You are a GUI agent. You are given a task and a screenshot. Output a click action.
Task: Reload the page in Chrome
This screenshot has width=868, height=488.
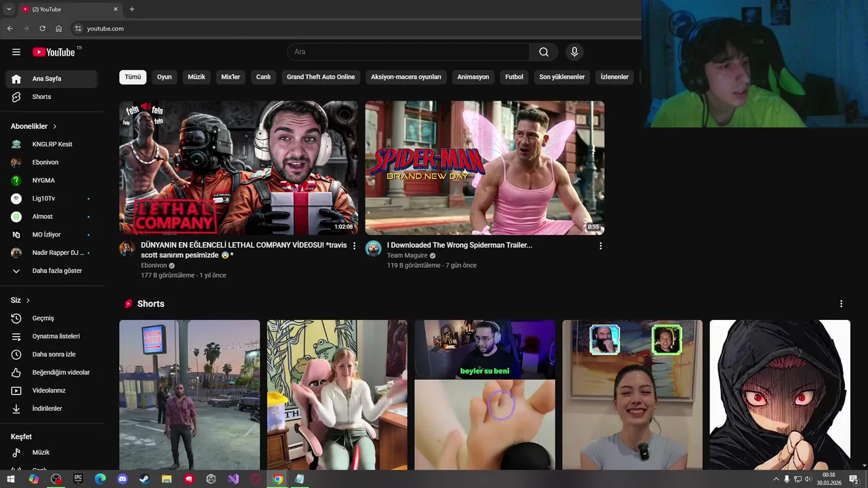tap(42, 28)
